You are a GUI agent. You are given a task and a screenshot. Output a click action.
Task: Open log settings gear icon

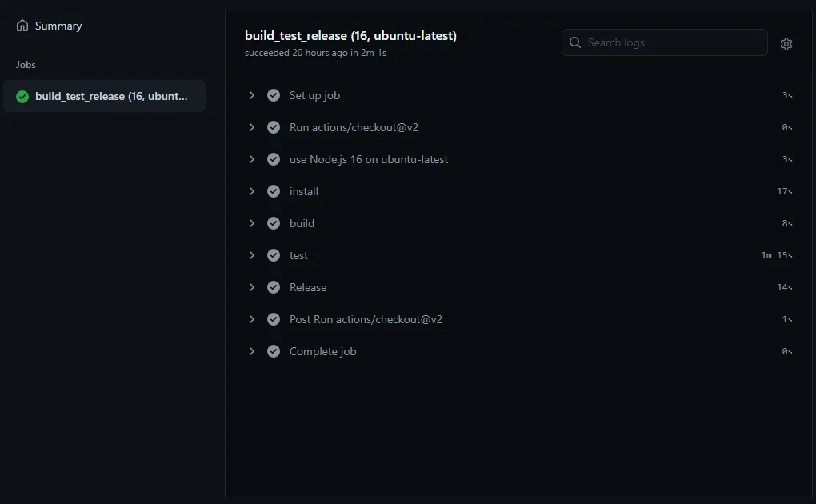(x=786, y=44)
